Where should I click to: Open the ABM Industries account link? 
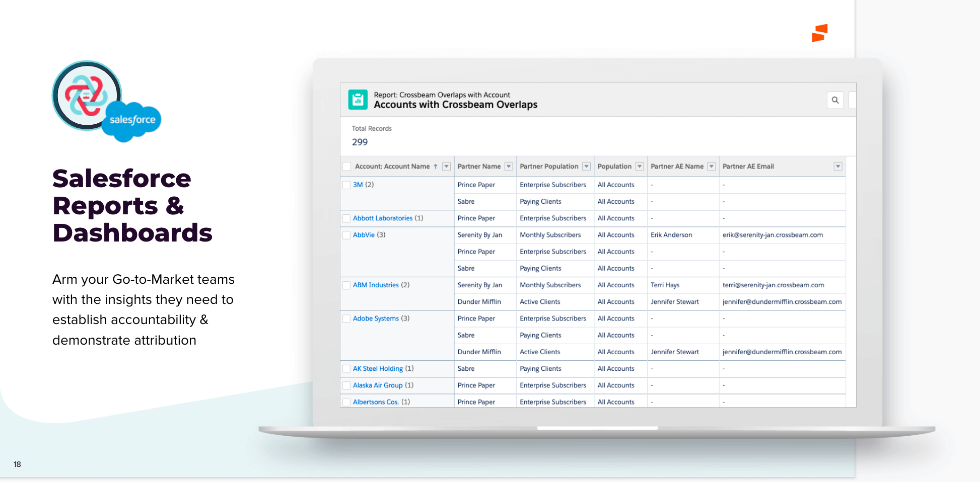(376, 285)
